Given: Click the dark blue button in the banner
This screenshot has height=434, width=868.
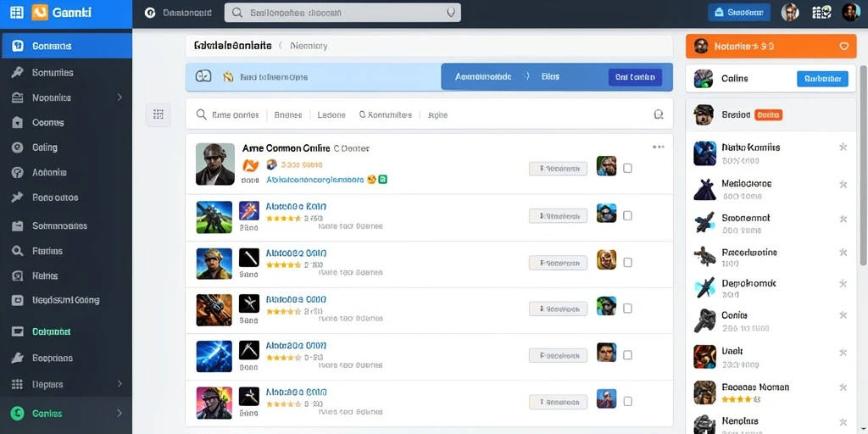Looking at the screenshot, I should (x=635, y=77).
